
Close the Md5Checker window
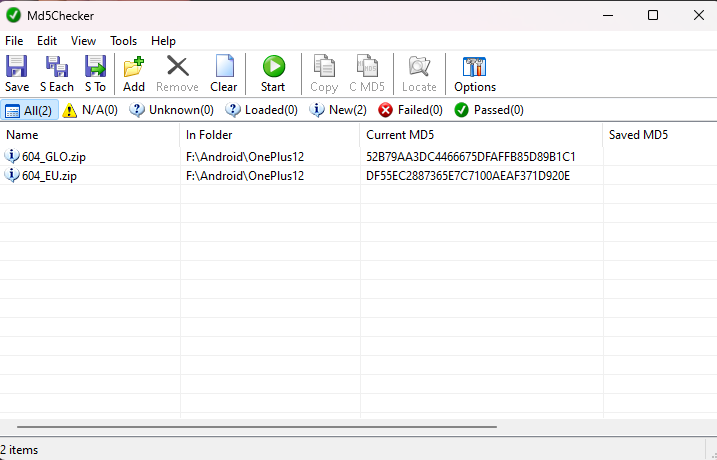coord(698,15)
